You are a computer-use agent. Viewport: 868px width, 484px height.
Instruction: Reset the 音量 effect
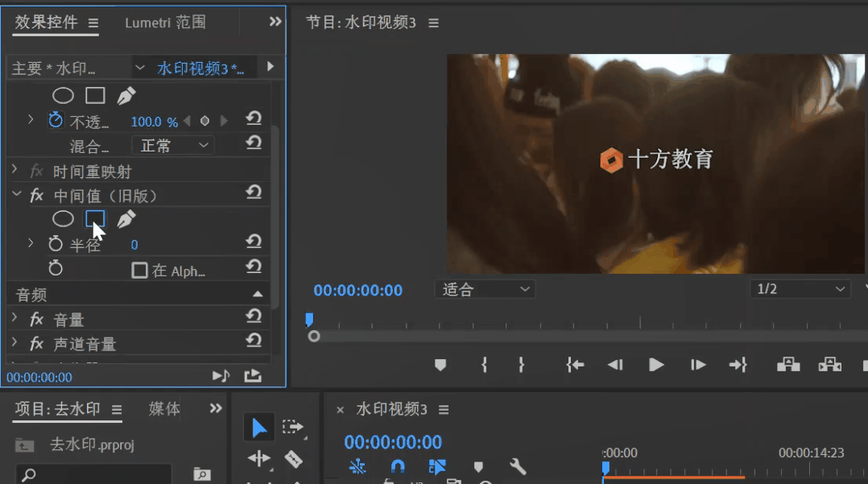(x=254, y=316)
